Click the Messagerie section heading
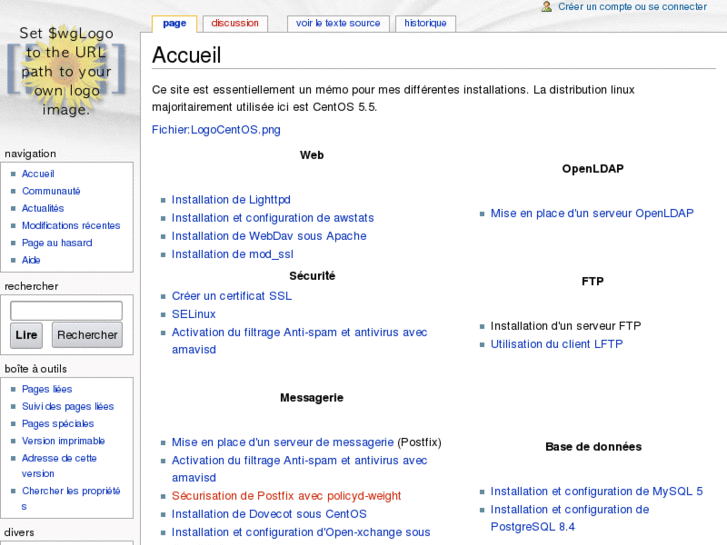The width and height of the screenshot is (727, 545). pos(312,398)
